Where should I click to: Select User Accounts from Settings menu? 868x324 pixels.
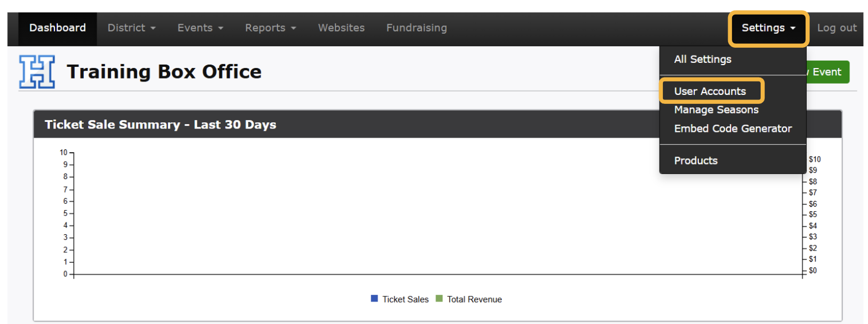pos(710,92)
